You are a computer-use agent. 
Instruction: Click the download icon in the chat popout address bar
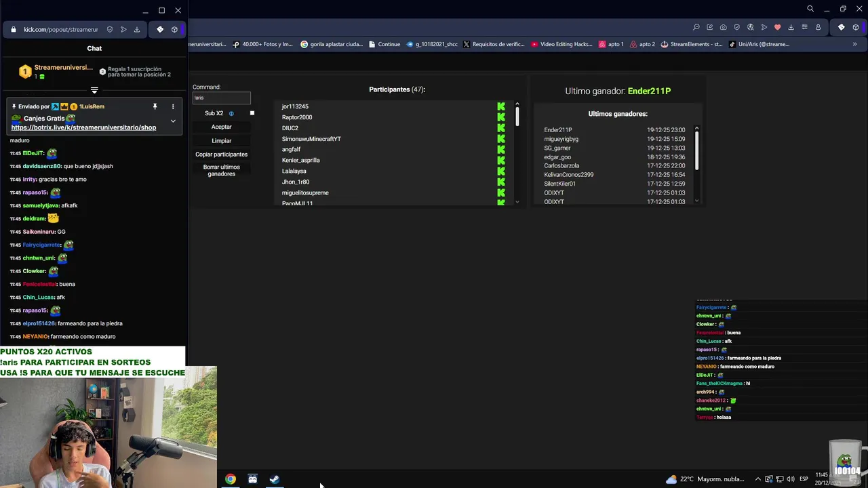point(136,29)
